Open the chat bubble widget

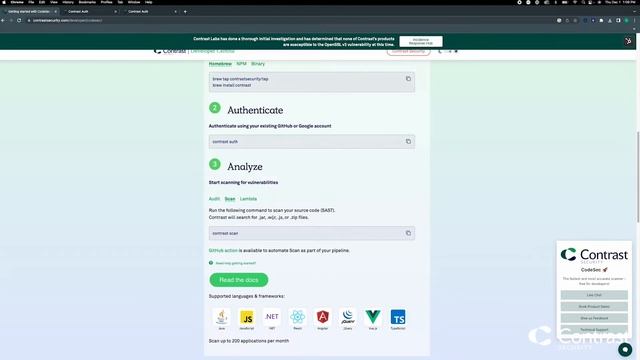[x=625, y=349]
